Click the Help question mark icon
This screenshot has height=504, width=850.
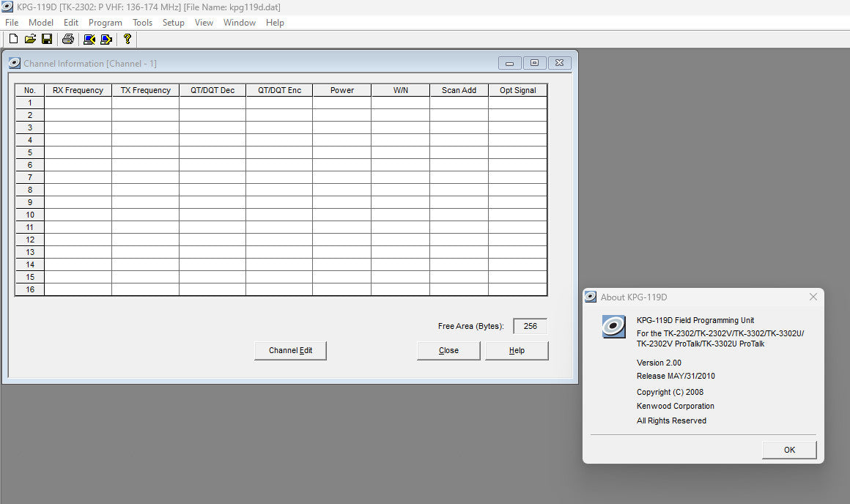click(x=127, y=39)
